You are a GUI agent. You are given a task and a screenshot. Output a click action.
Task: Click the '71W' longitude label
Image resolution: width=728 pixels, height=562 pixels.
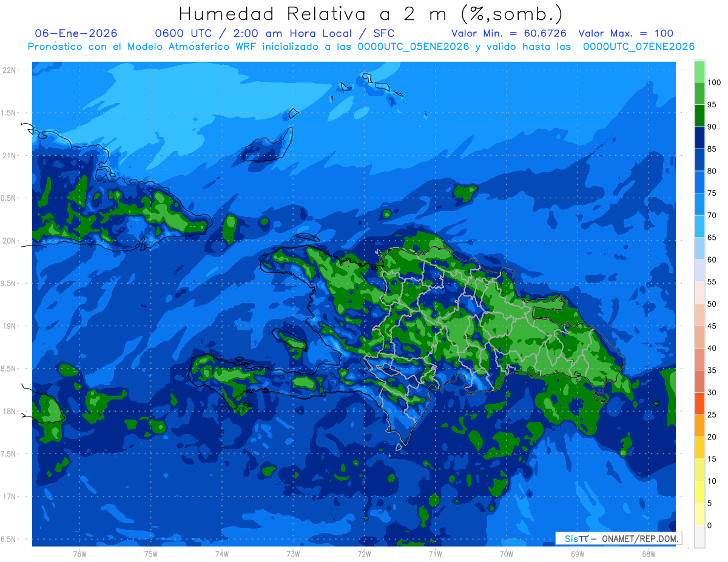tap(435, 554)
